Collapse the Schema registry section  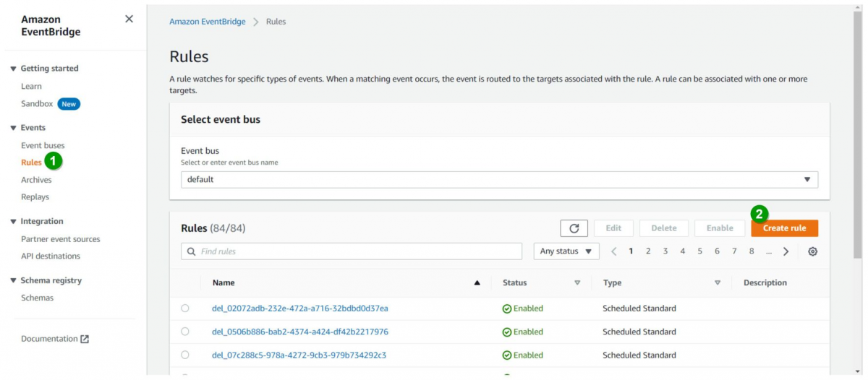[x=13, y=280]
